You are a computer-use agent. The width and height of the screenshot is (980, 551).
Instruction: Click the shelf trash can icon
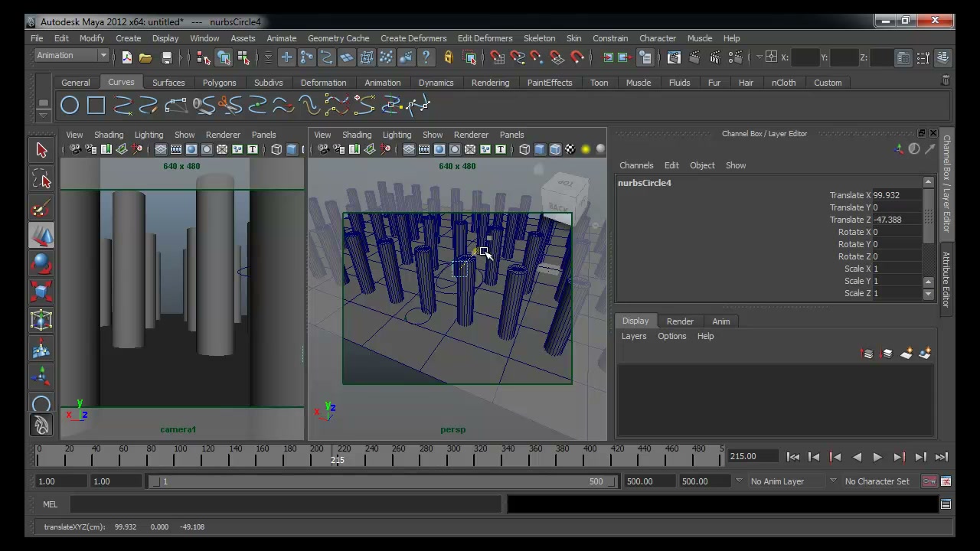(946, 80)
